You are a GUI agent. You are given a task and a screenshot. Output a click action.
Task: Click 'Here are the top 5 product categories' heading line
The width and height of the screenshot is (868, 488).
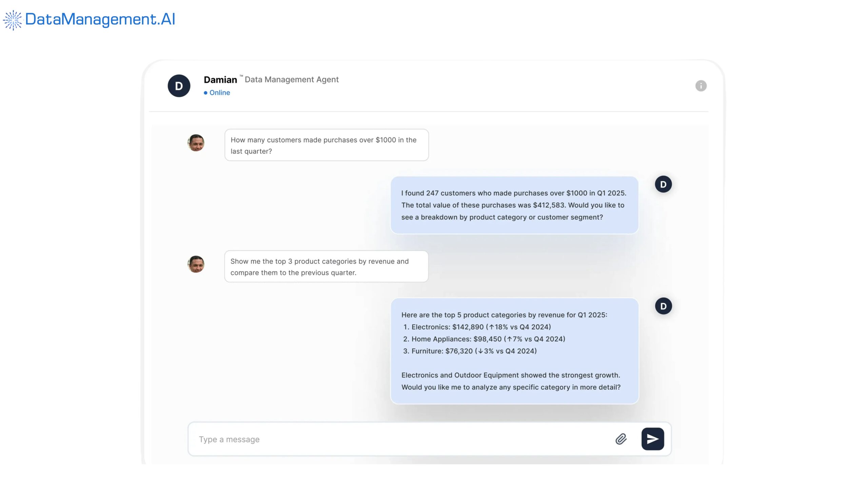point(504,315)
